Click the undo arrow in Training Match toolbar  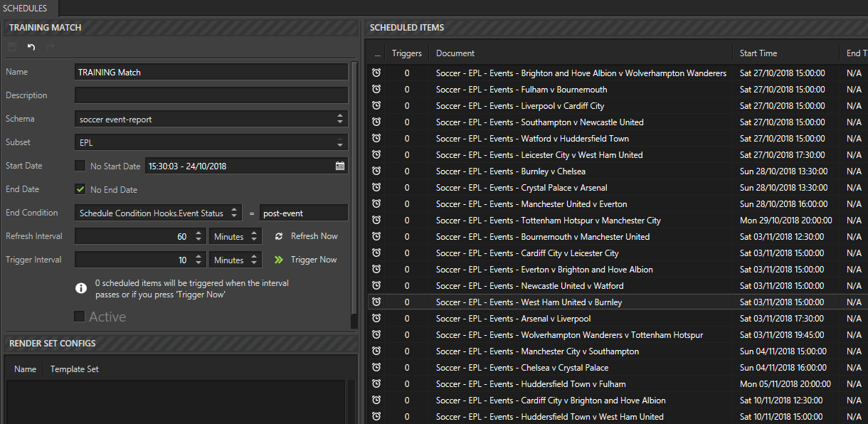(x=31, y=48)
